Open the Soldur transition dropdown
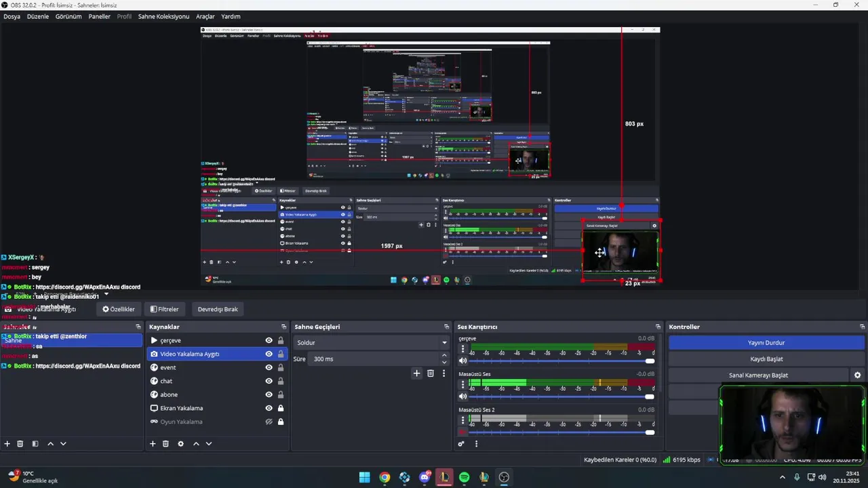Screen dimensions: 868x488 coord(372,342)
